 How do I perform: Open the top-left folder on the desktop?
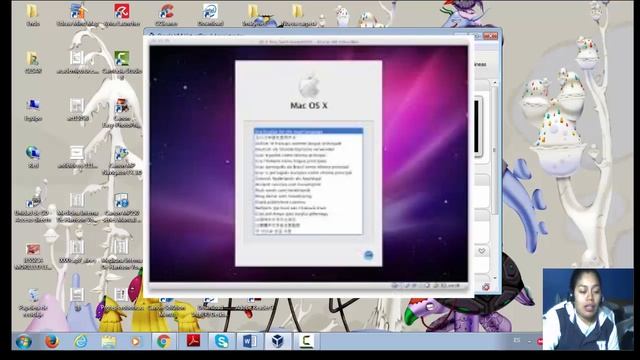[33, 15]
